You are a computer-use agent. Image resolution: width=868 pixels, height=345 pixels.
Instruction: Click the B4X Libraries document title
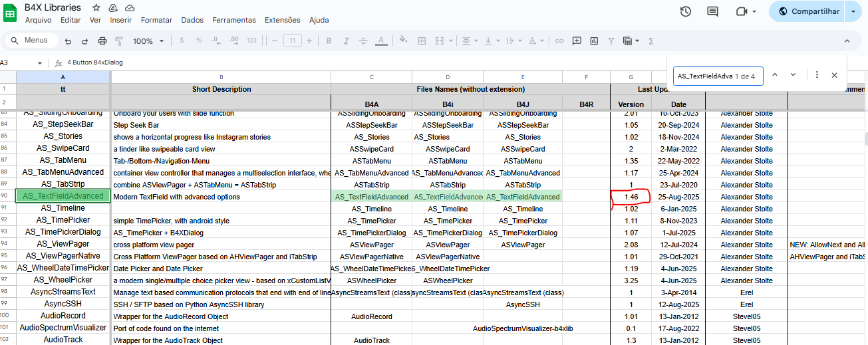click(x=53, y=7)
